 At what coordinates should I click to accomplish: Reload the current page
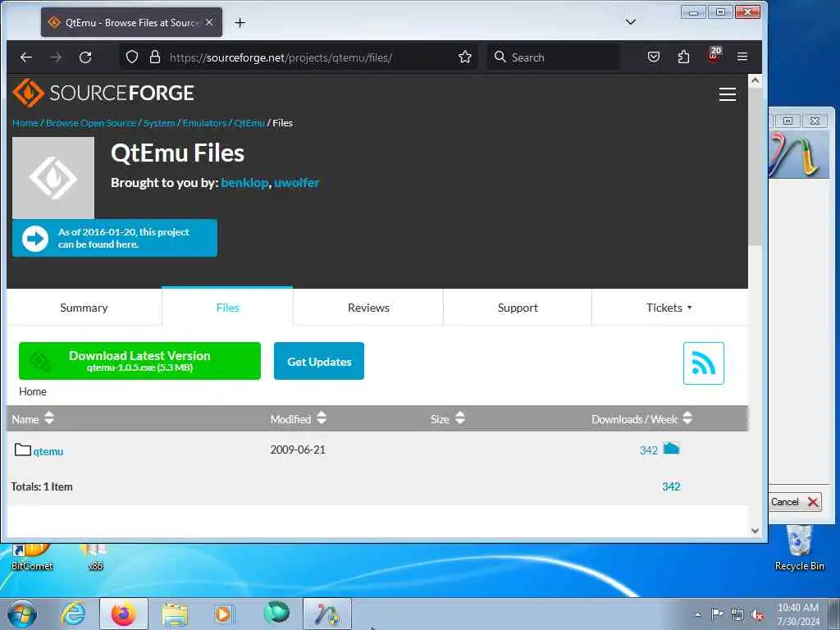click(x=85, y=57)
